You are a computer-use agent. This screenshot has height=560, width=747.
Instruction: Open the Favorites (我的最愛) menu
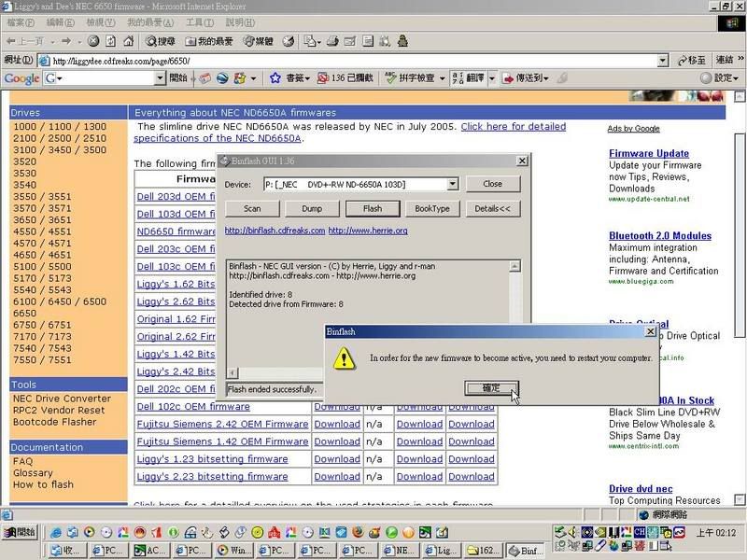[150, 22]
